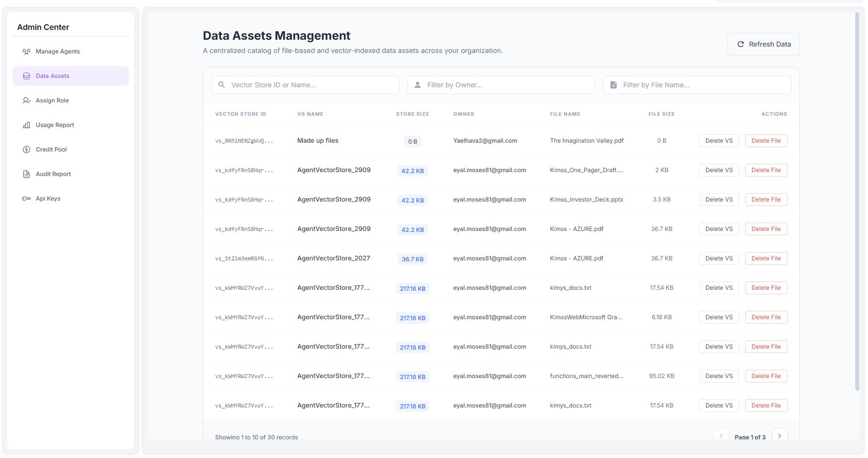The height and width of the screenshot is (458, 868).
Task: Click the Refresh Data button
Action: 763,44
